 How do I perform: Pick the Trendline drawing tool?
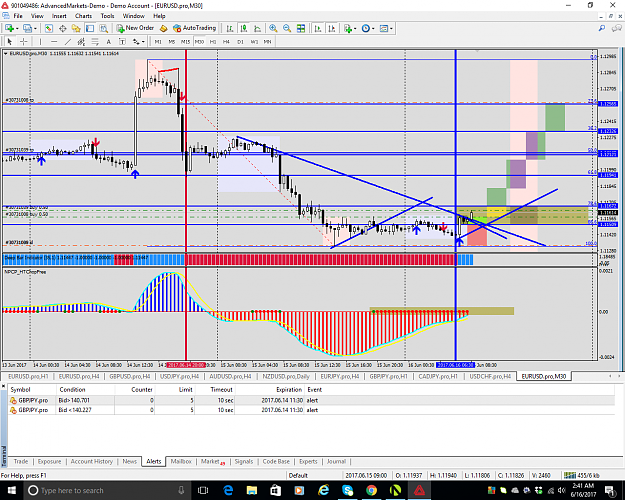point(68,41)
